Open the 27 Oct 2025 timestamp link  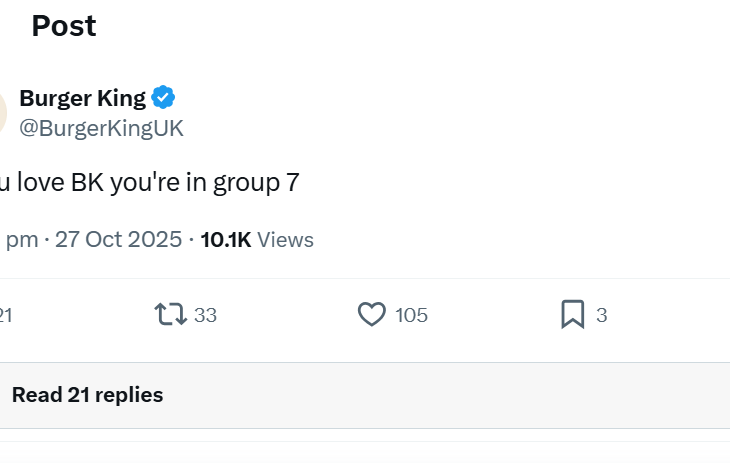click(x=118, y=240)
